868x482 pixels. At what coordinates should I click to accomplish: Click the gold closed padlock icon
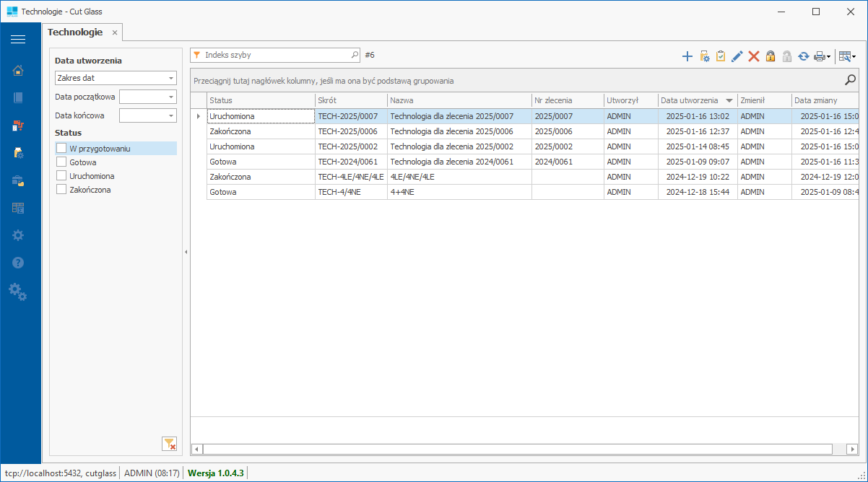771,56
